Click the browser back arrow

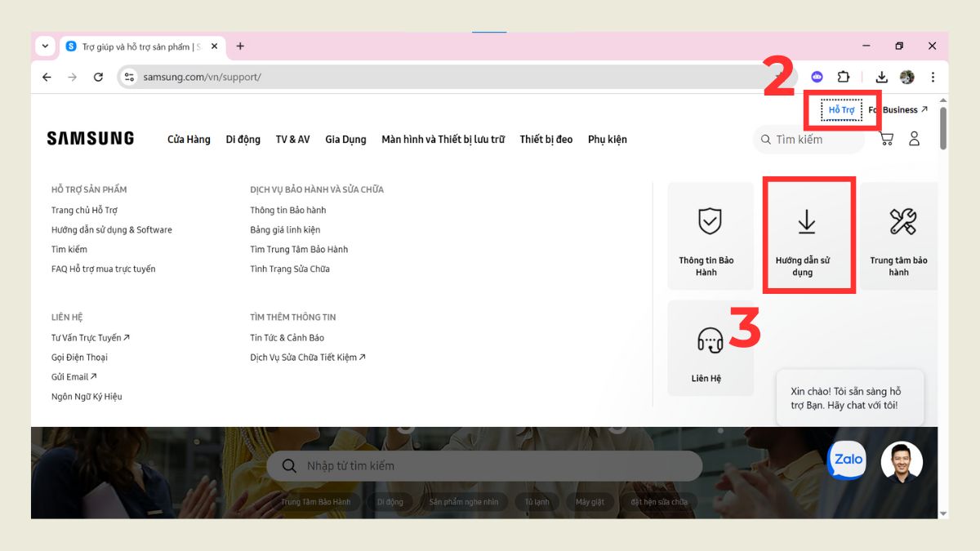tap(47, 77)
